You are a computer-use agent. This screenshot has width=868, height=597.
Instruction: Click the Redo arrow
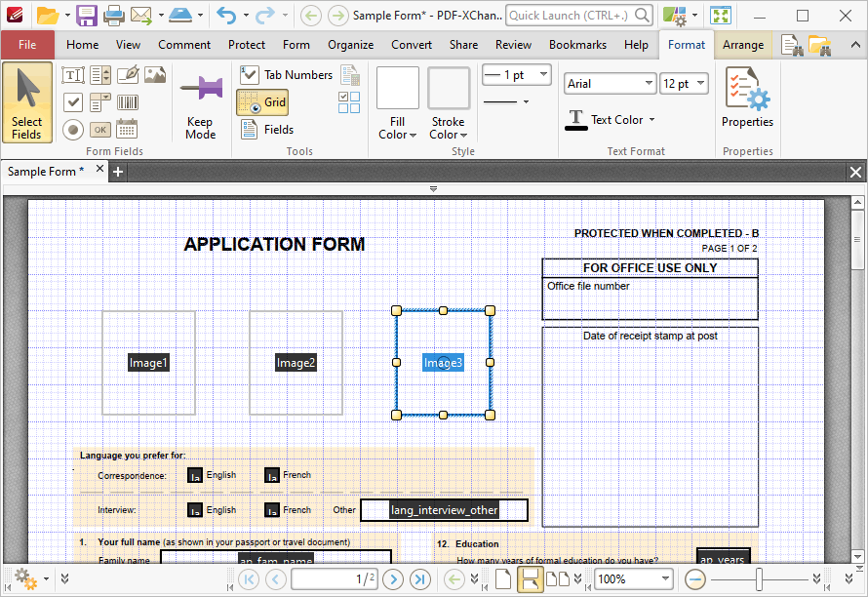coord(264,16)
